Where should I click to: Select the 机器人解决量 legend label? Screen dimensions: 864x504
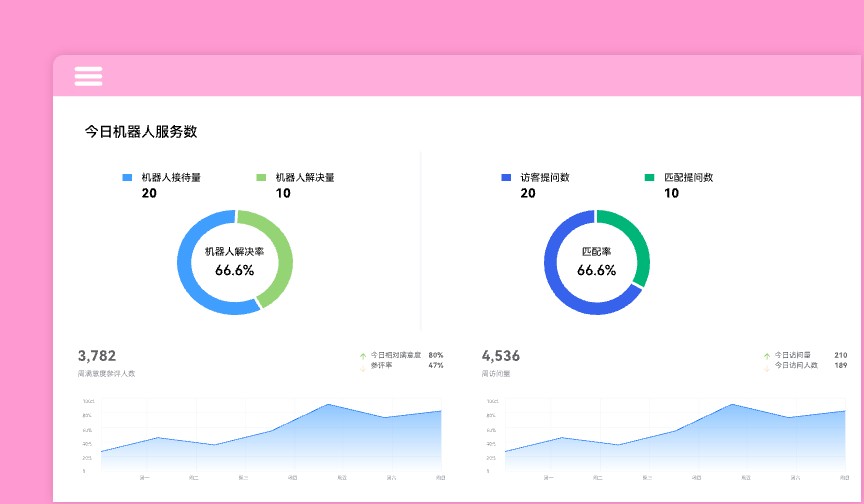pos(305,177)
